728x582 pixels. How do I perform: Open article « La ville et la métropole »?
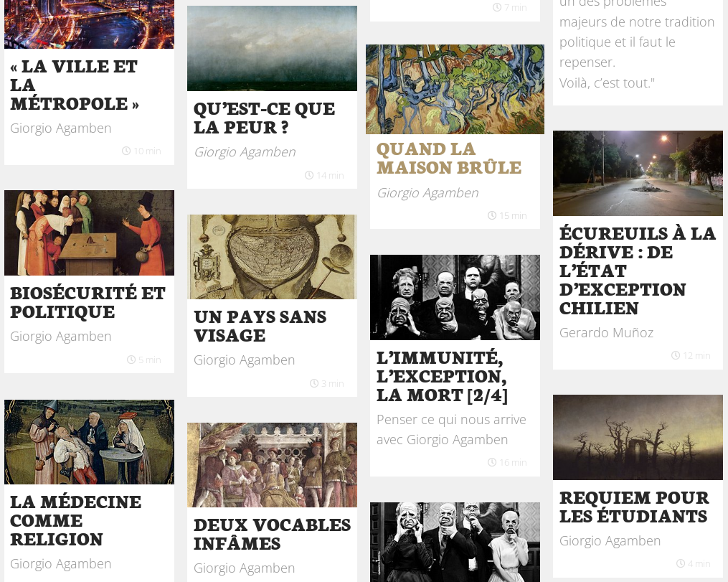(75, 85)
